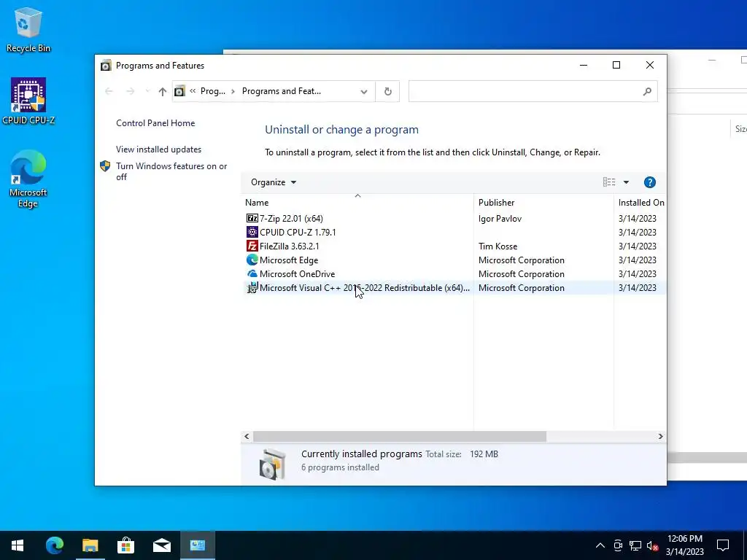Sort by the Name column header
This screenshot has height=560, width=747.
(x=257, y=203)
